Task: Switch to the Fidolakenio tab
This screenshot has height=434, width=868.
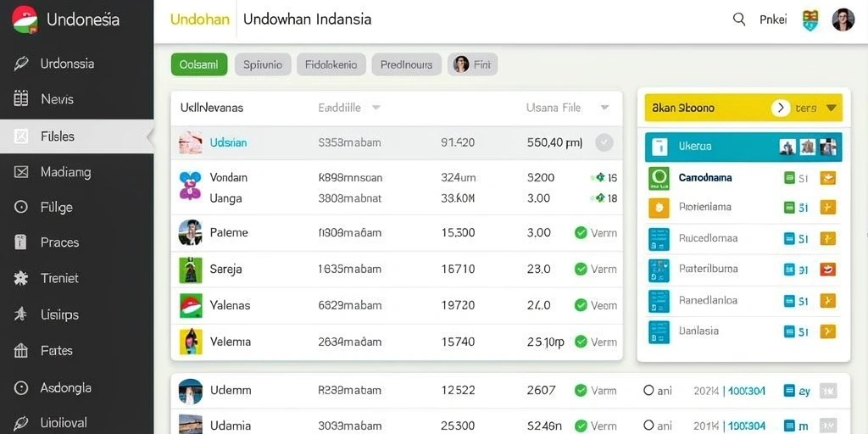Action: click(331, 64)
